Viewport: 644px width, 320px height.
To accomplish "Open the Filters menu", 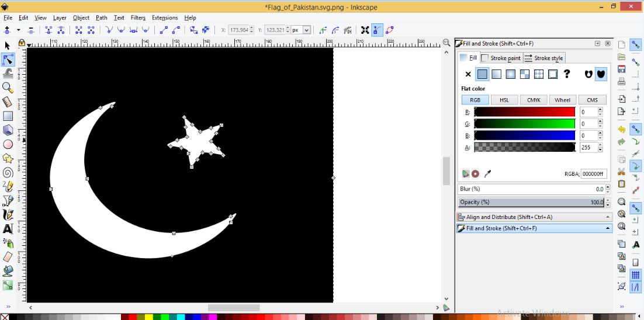I will [138, 18].
